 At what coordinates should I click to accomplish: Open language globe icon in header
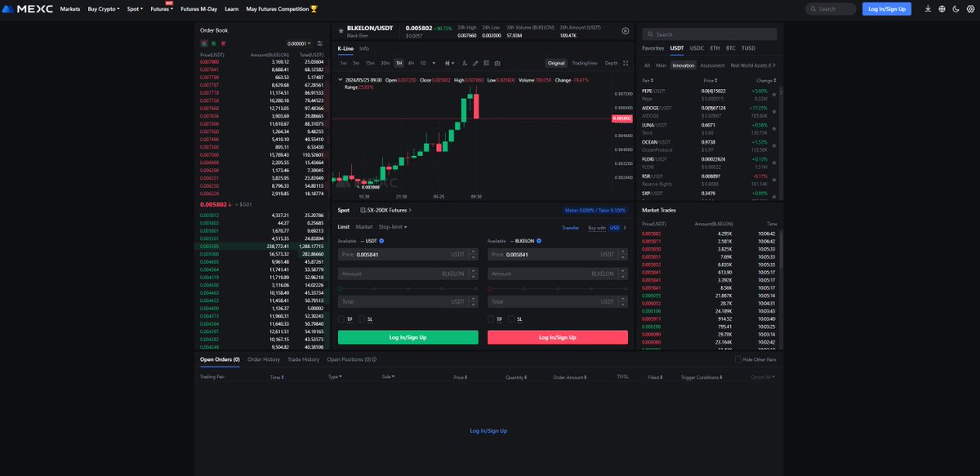[x=942, y=9]
